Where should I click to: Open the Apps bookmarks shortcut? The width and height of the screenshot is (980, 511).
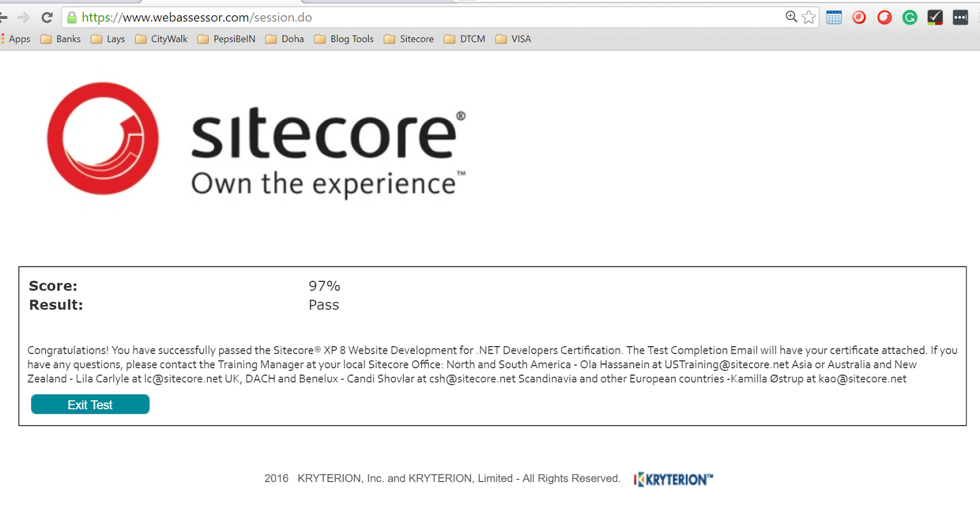(15, 39)
